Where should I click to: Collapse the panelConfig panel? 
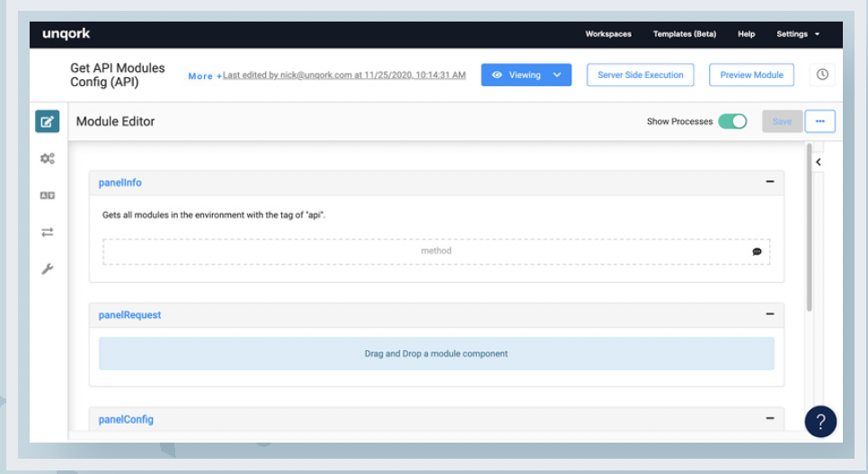(x=769, y=418)
